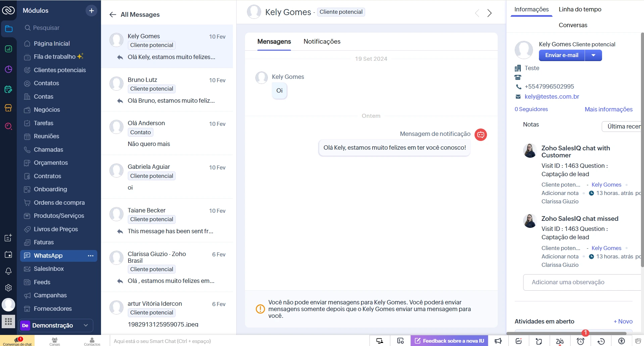
Task: Open the folder modules icon in left rail
Action: (x=9, y=29)
